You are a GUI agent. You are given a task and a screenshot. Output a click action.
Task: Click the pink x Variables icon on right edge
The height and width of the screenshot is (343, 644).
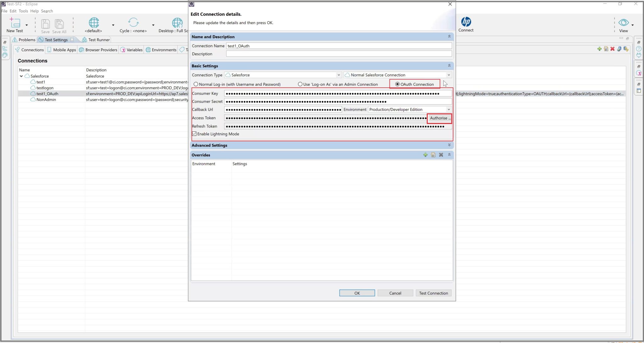pos(639,73)
